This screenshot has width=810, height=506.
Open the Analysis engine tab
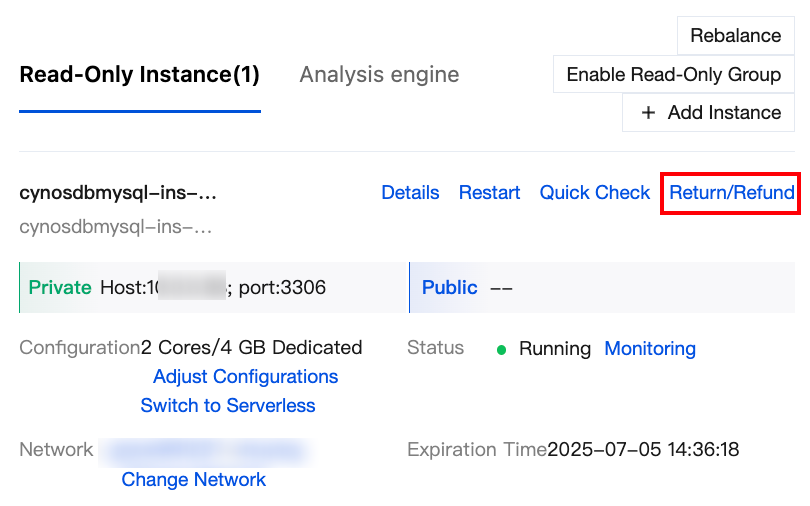(379, 75)
